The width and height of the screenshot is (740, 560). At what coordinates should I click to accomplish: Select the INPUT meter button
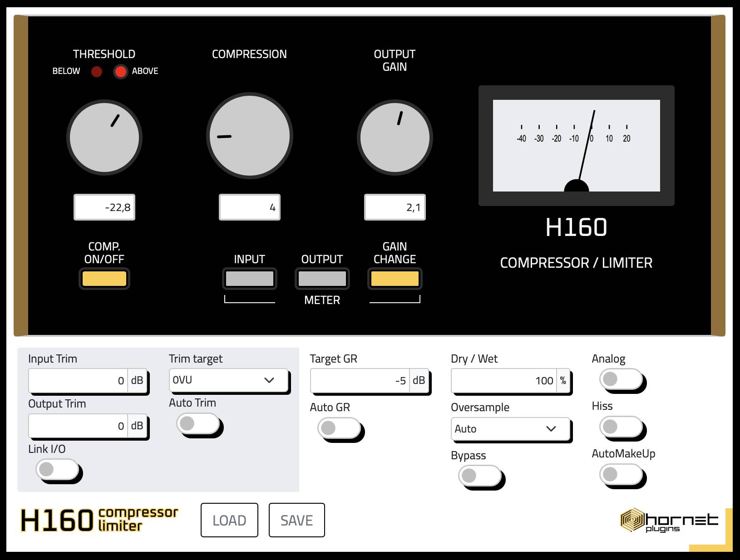tap(249, 279)
